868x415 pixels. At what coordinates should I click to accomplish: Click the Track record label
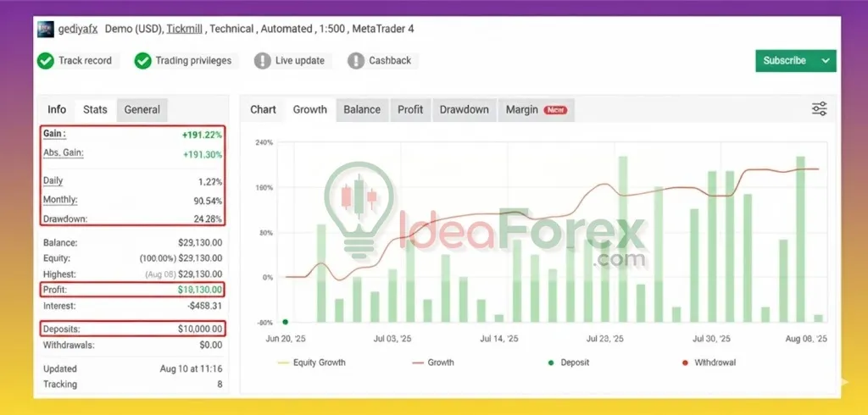coord(86,61)
